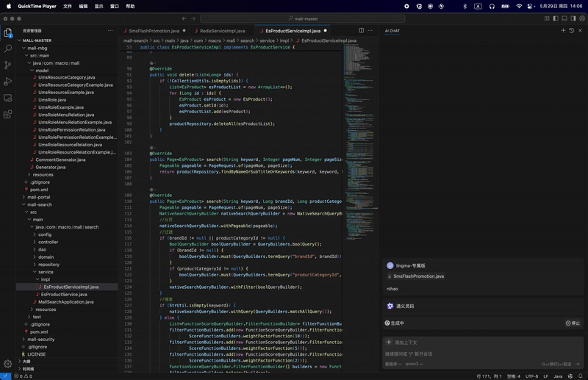The image size is (588, 380).
Task: Click the 停止 button to stop generation
Action: pos(573,323)
